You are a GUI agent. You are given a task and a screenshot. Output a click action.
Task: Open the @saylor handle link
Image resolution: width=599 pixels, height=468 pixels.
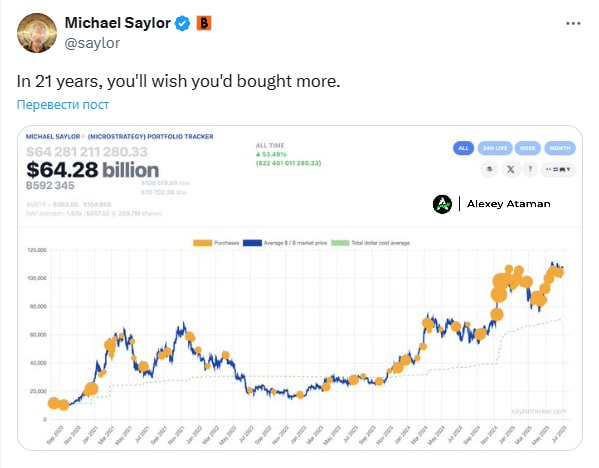coord(92,43)
